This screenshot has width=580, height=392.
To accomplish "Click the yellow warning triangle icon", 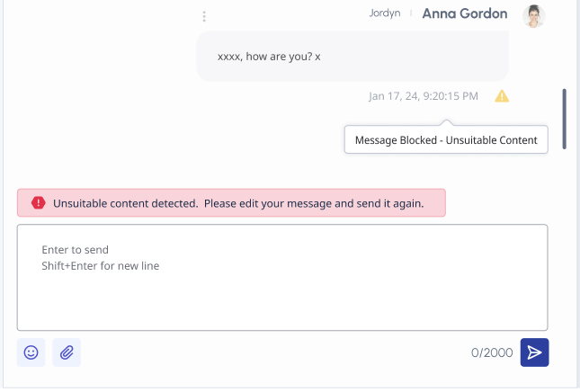I will 502,96.
